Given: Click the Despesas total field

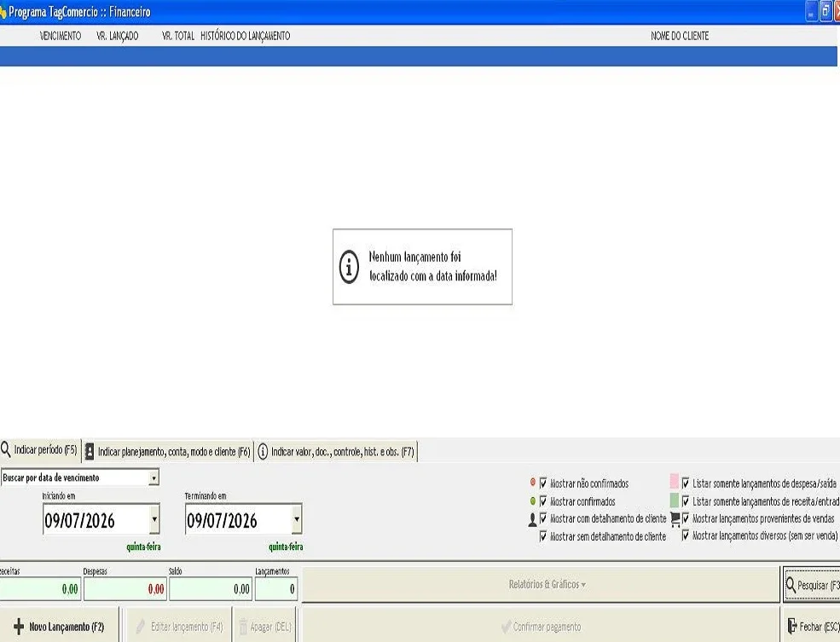Looking at the screenshot, I should [x=125, y=589].
